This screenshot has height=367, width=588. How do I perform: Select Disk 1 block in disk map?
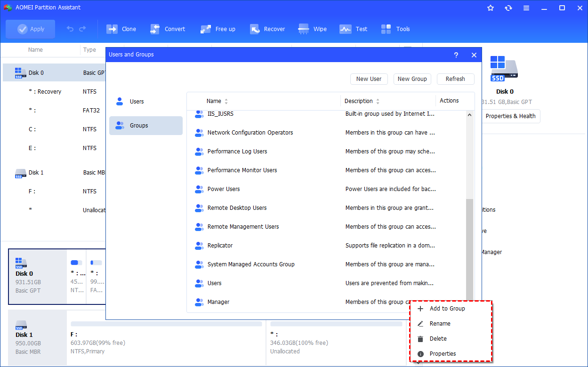click(37, 337)
